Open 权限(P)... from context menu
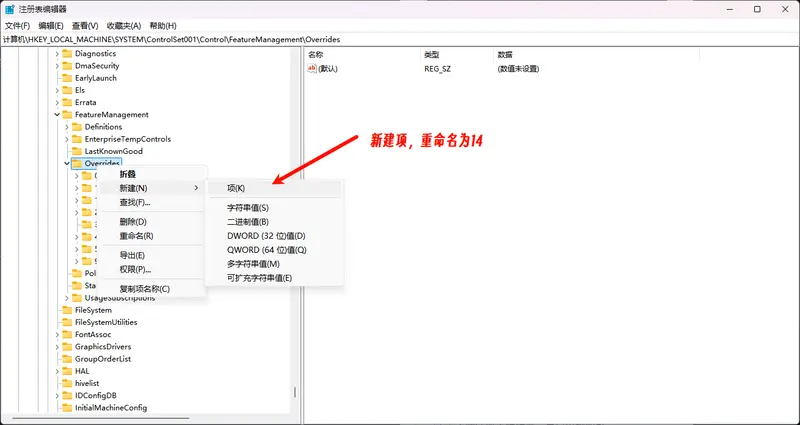 (x=152, y=269)
